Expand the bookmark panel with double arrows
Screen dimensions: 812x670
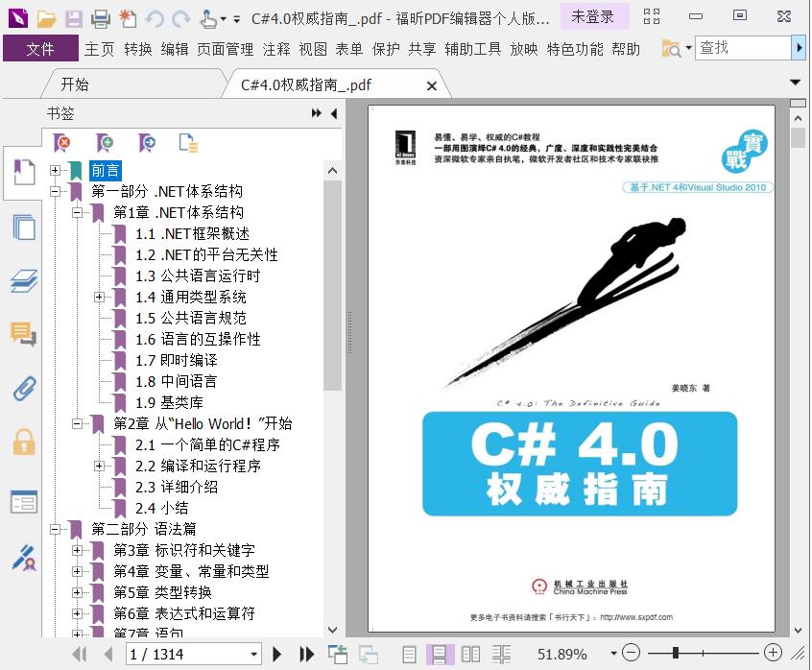coord(317,113)
